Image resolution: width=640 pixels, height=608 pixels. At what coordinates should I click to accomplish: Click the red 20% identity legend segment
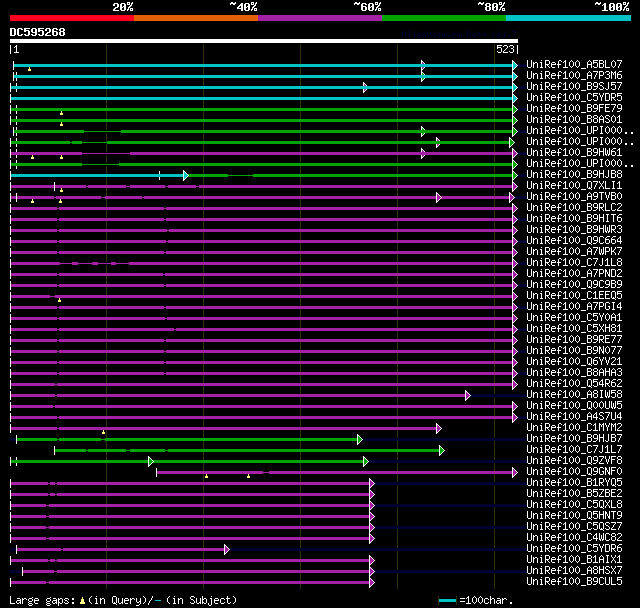pyautogui.click(x=72, y=18)
